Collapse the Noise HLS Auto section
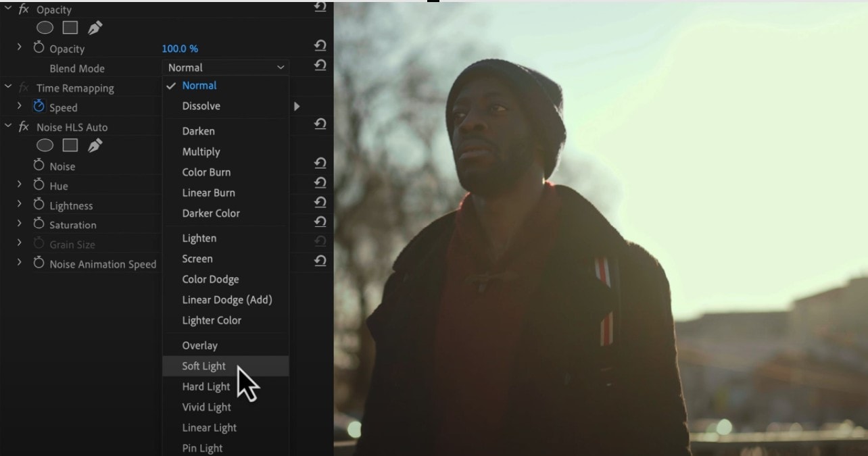868x456 pixels. click(x=8, y=126)
